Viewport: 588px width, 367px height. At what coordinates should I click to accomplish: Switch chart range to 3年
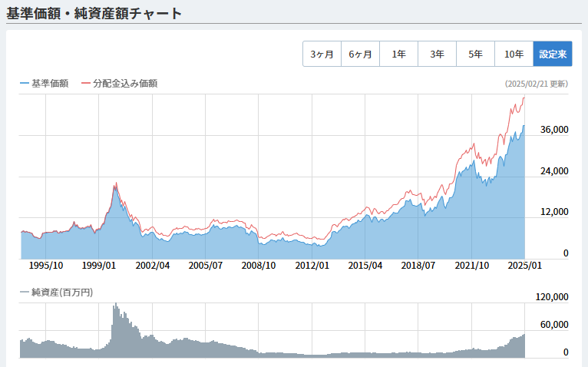click(x=438, y=54)
